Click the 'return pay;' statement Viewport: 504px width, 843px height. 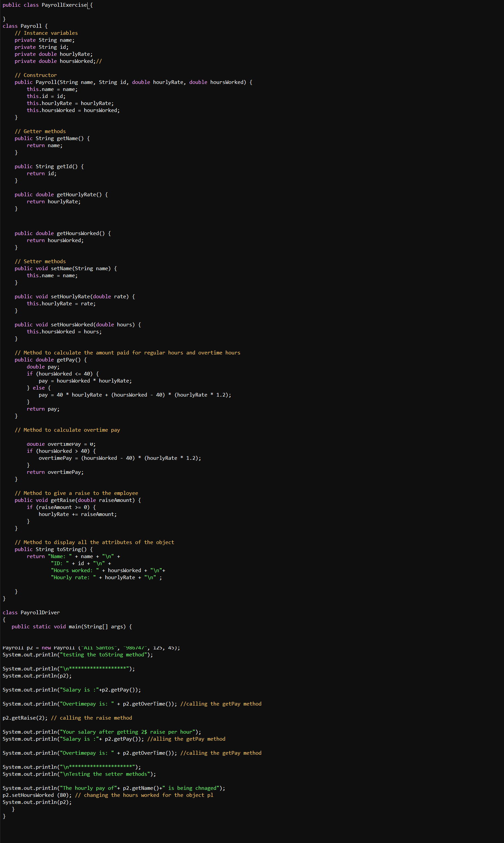coord(43,409)
